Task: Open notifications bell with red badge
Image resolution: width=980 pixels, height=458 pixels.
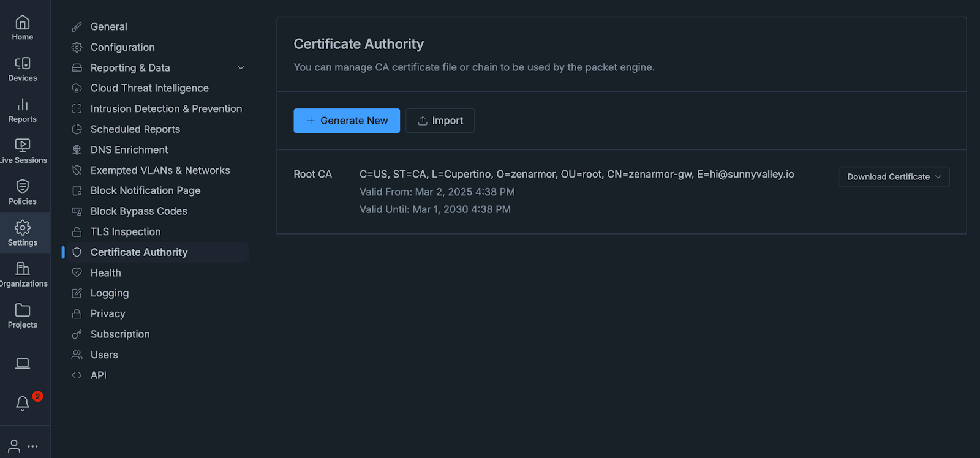Action: pyautogui.click(x=23, y=402)
